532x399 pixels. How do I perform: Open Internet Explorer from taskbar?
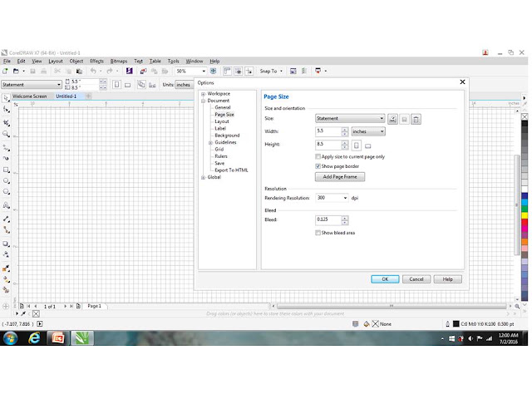34,338
